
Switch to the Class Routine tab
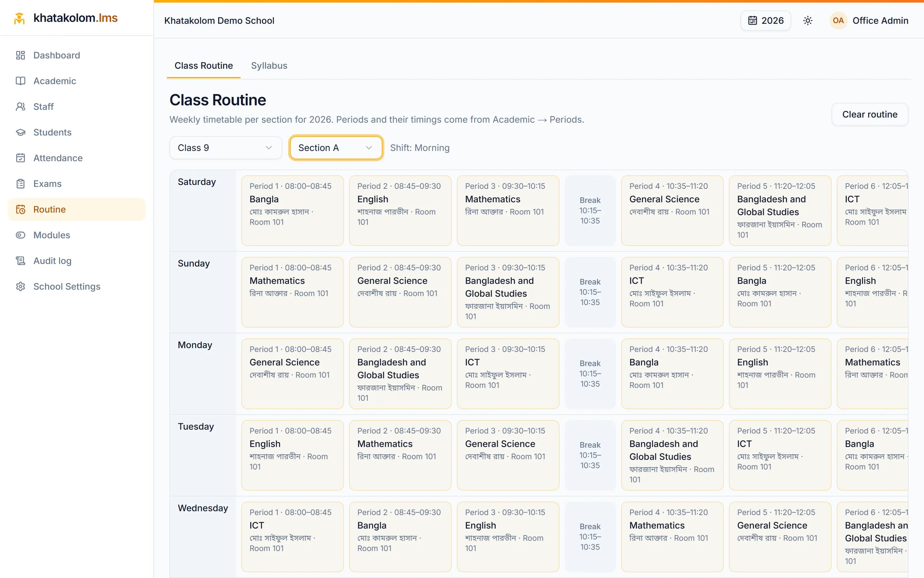click(x=203, y=66)
